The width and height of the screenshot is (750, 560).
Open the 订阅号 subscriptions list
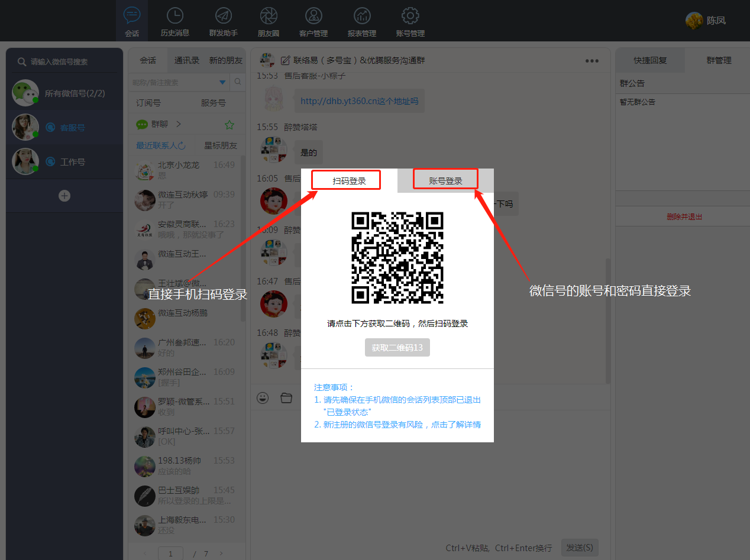(x=148, y=102)
